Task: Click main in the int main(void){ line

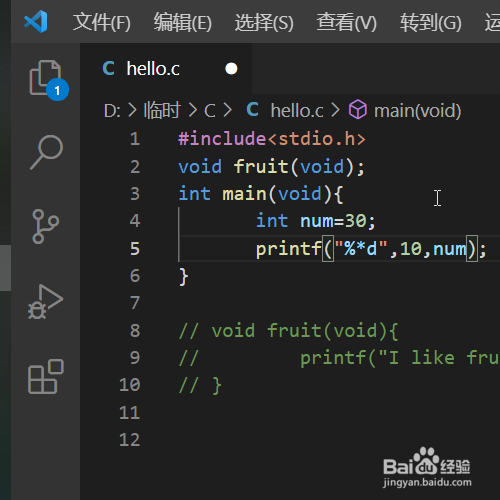Action: point(244,194)
